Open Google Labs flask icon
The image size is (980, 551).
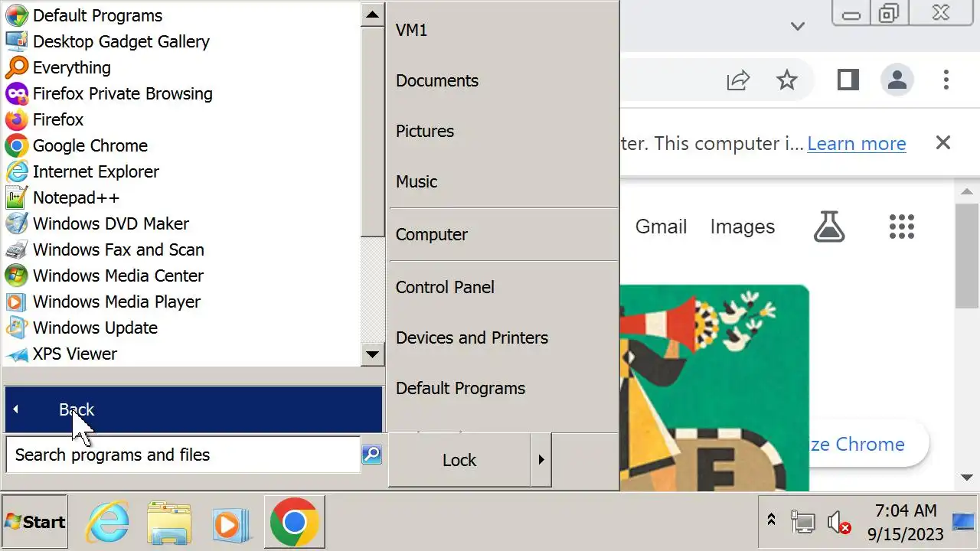[829, 227]
